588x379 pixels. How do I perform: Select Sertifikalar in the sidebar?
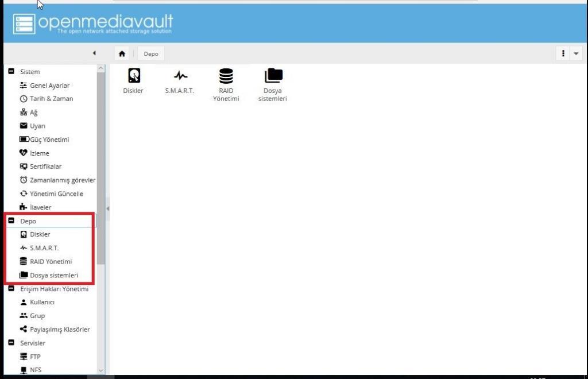click(x=41, y=167)
